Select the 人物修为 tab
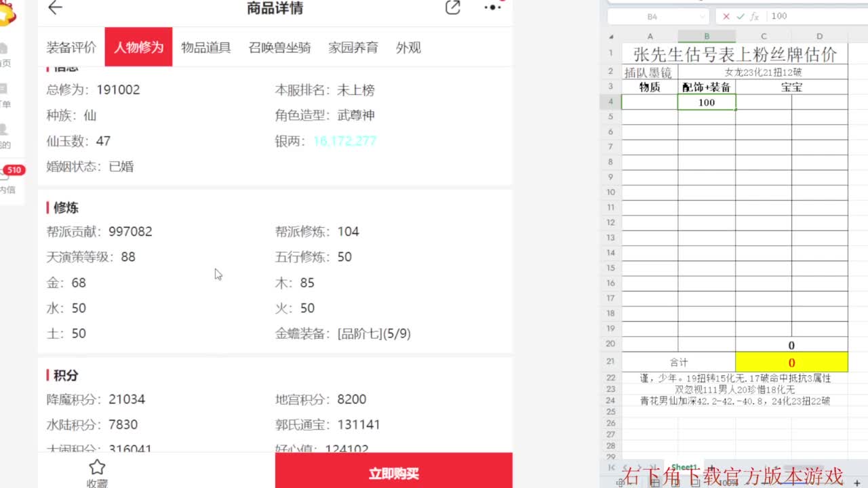The image size is (868, 488). (138, 47)
